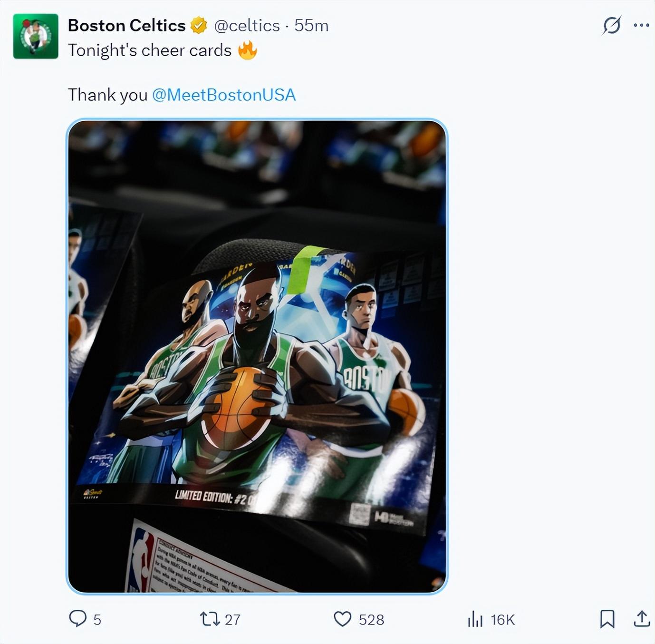Click the Grok explain-post icon

(612, 25)
